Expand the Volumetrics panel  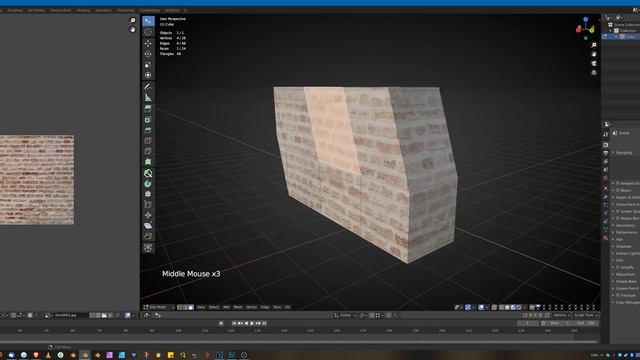[x=624, y=225]
